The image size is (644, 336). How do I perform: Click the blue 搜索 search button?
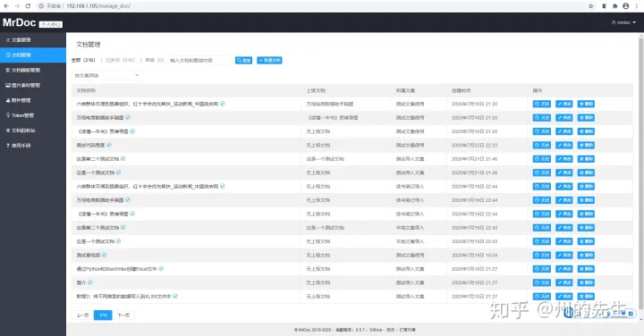243,60
